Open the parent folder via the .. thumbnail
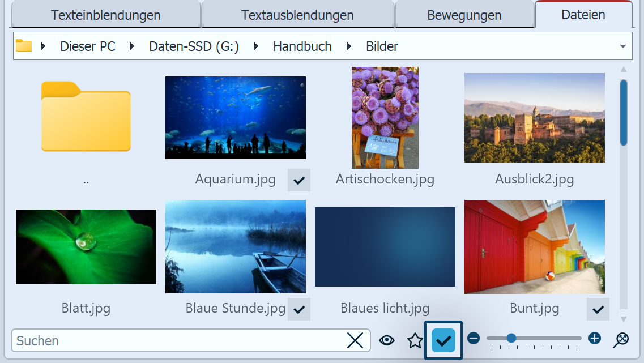This screenshot has height=363, width=644. (x=86, y=117)
